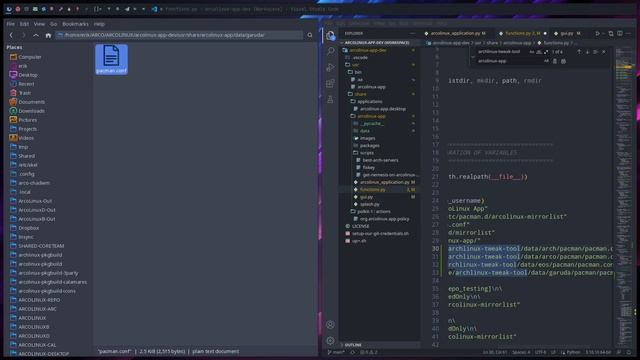640x360 pixels.
Task: Switch to functions.py editor tab
Action: [522, 33]
